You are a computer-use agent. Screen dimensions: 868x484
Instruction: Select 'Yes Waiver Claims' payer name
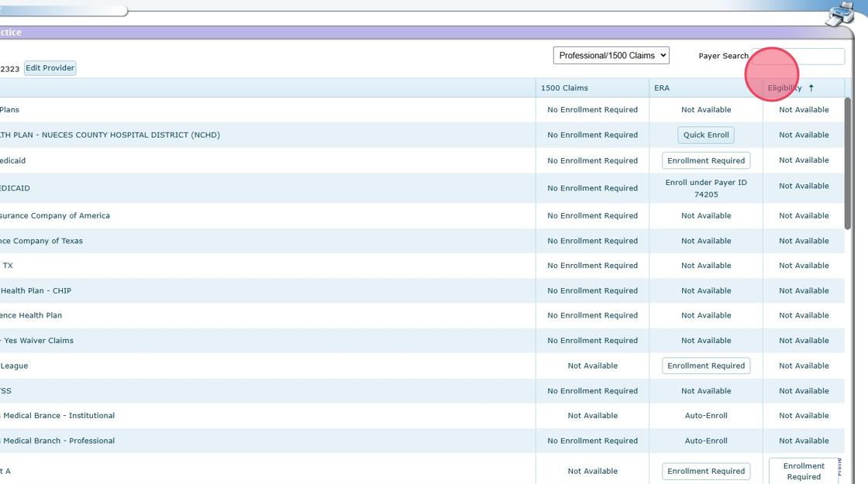click(39, 341)
